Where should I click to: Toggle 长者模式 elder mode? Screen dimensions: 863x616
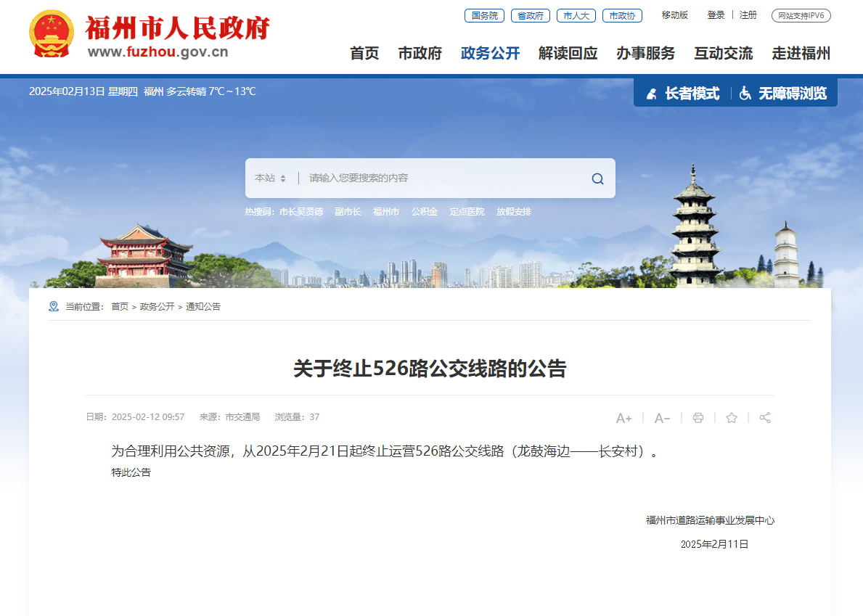pyautogui.click(x=683, y=94)
